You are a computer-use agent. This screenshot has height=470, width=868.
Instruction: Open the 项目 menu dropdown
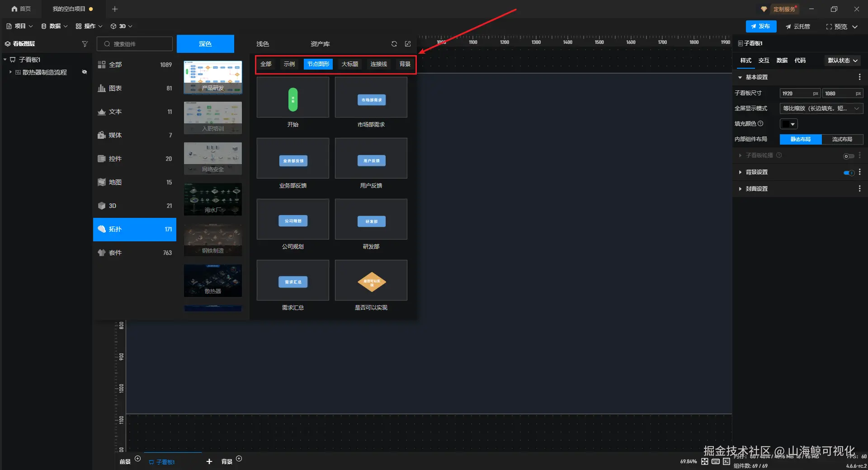(19, 26)
